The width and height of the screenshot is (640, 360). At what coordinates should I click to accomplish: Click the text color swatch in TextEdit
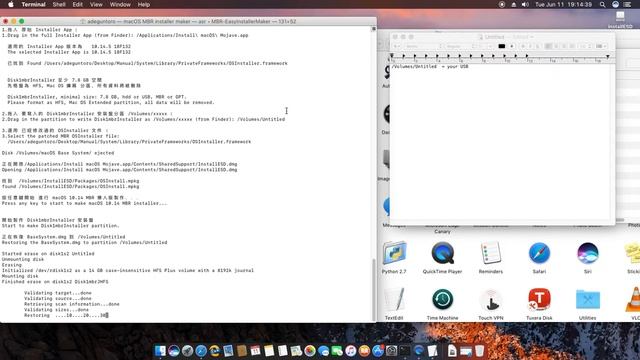pos(502,46)
